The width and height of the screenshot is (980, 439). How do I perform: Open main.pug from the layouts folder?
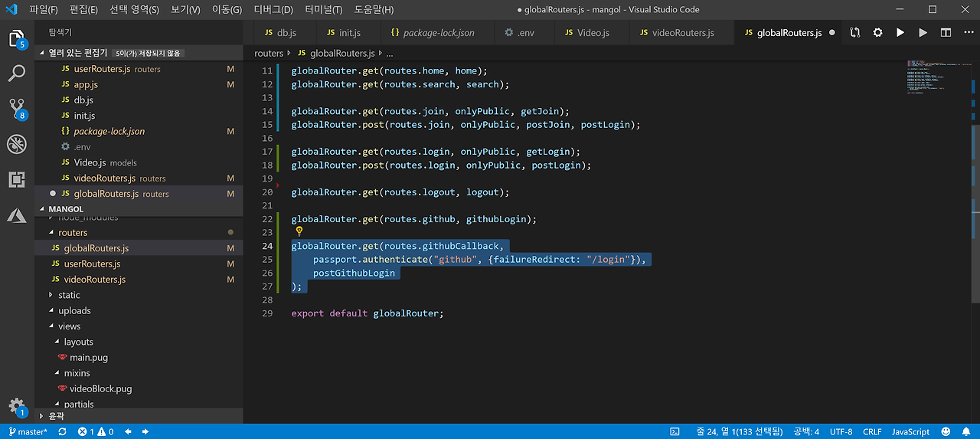[x=89, y=358]
